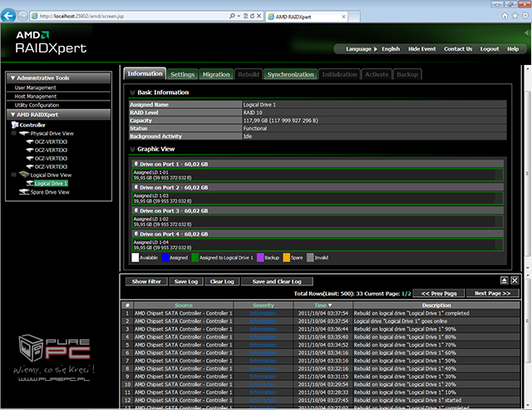Click the Logical Drive View icon
The width and height of the screenshot is (532, 410).
click(x=24, y=175)
